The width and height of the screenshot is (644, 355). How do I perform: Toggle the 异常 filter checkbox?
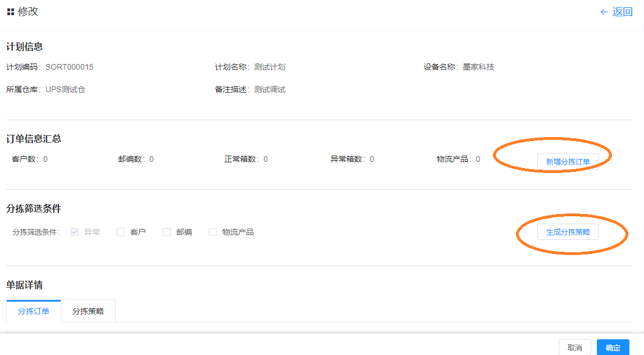(x=75, y=232)
